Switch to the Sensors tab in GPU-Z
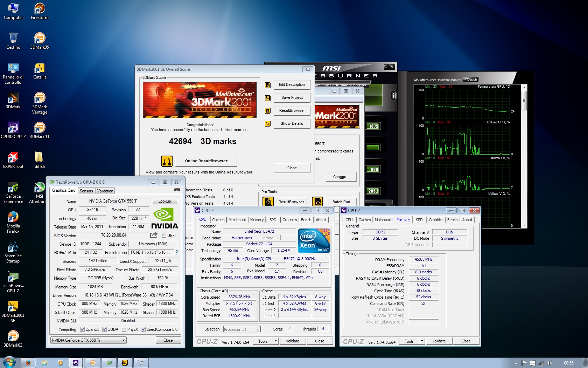Image resolution: width=588 pixels, height=368 pixels. [x=86, y=191]
